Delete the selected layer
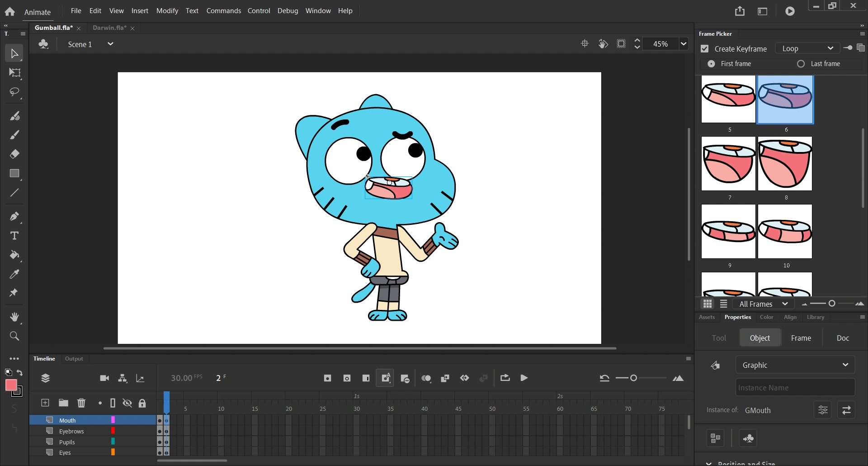This screenshot has width=868, height=466. (81, 403)
